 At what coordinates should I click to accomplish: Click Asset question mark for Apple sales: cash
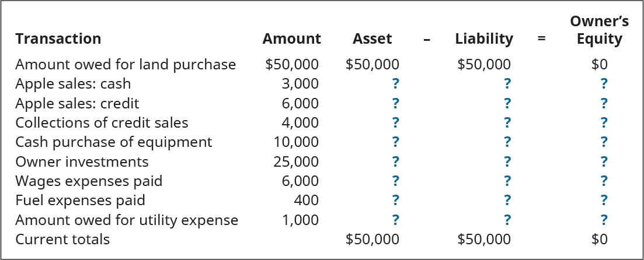[x=396, y=84]
